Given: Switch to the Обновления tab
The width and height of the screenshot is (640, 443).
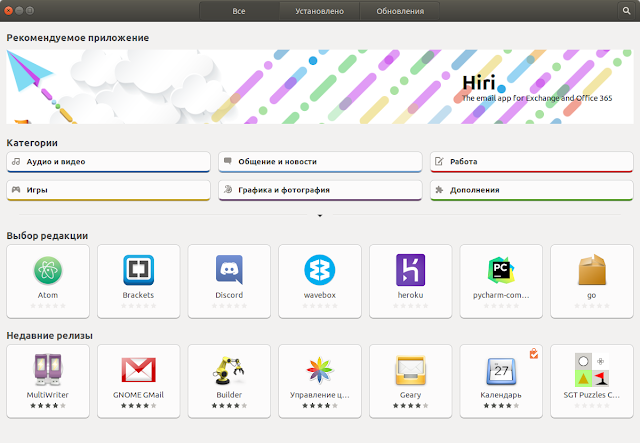Looking at the screenshot, I should coord(400,11).
